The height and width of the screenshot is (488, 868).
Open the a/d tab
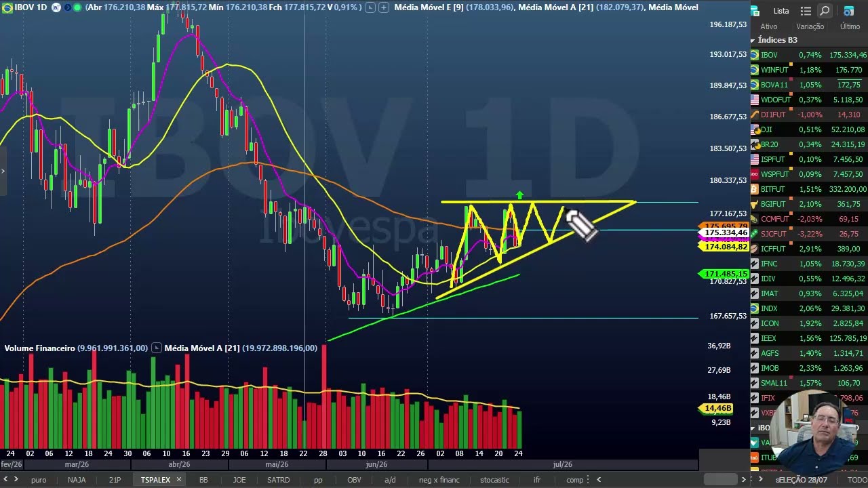pos(390,480)
